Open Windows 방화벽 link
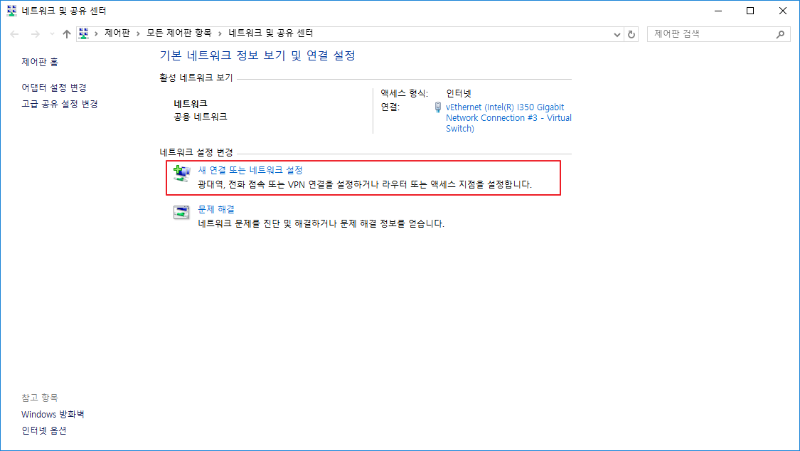This screenshot has width=800, height=451. tap(53, 414)
